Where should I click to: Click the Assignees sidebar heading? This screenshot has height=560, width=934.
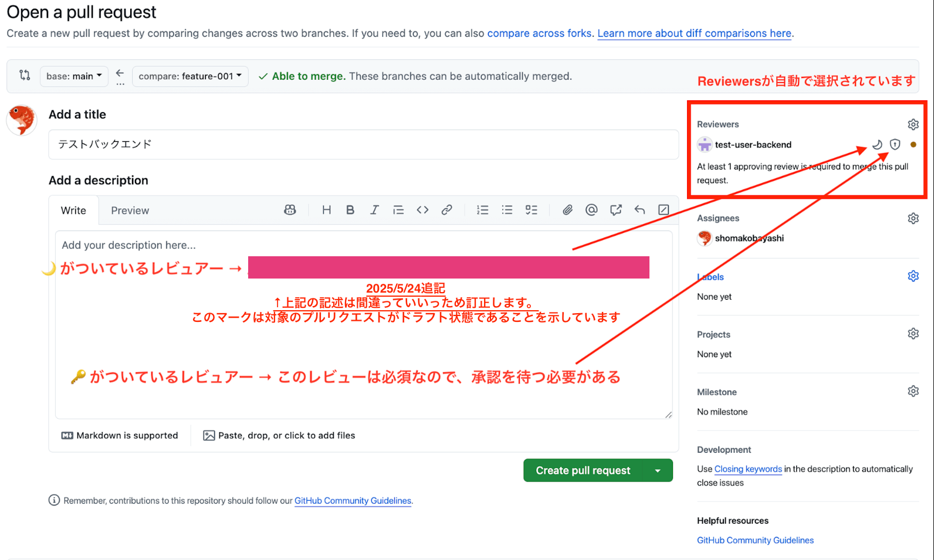(x=718, y=218)
